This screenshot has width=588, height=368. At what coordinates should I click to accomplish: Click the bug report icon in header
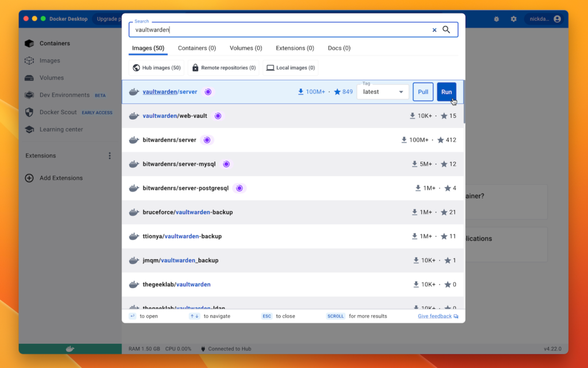(496, 19)
